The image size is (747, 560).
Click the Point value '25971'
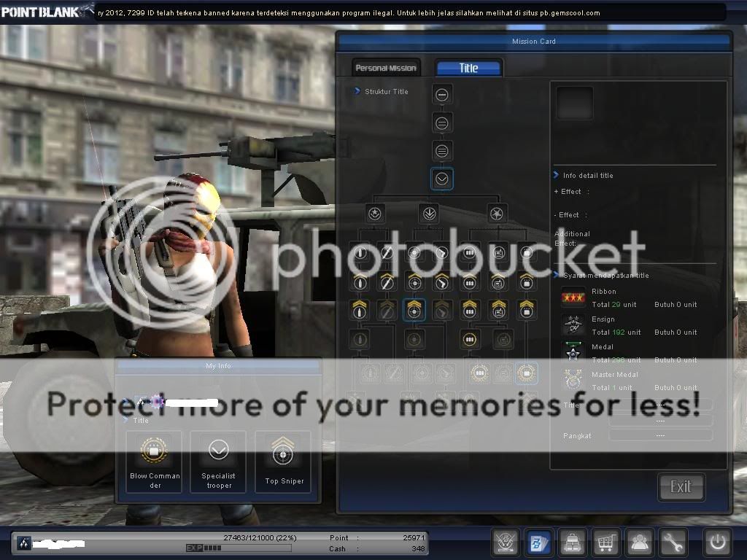(414, 537)
